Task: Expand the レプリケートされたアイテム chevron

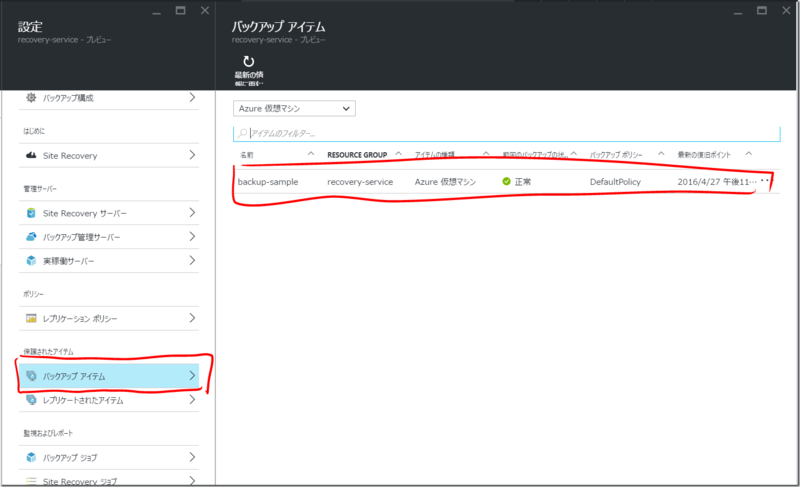Action: [x=192, y=399]
